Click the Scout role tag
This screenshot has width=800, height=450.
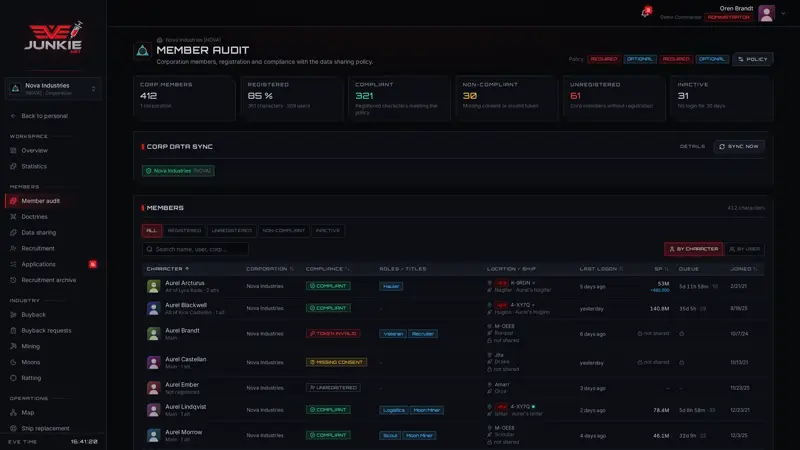pyautogui.click(x=390, y=436)
